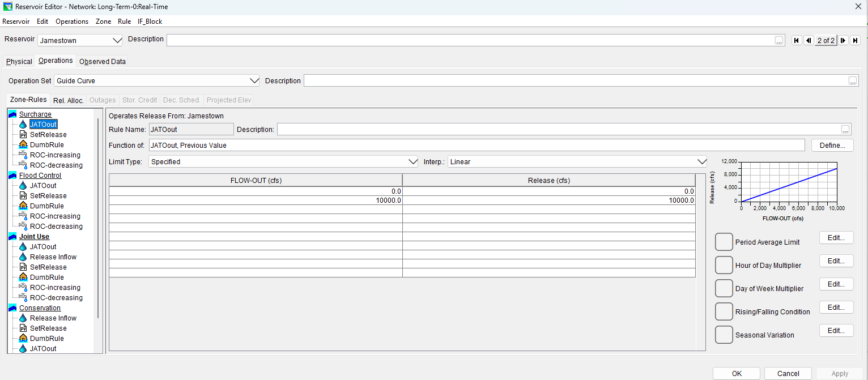Check the Seasonal Variation option
Viewport: 868px width, 380px height.
(x=724, y=335)
